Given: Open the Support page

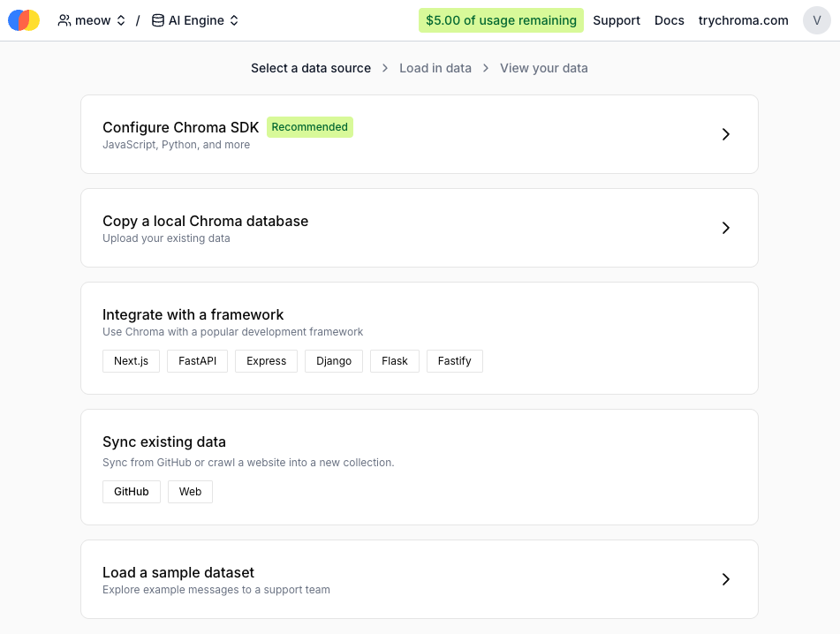Looking at the screenshot, I should tap(616, 20).
